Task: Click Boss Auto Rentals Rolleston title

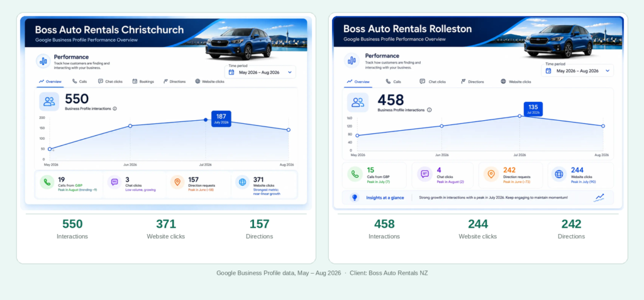Action: (x=408, y=29)
